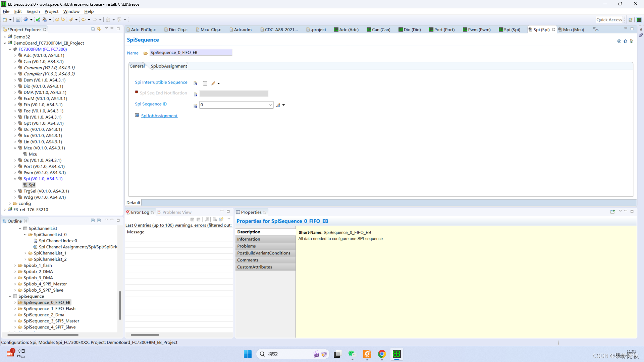Click enable marker for Spi Seq End Notification
Viewport: 644px width, 362px height.
click(x=137, y=92)
